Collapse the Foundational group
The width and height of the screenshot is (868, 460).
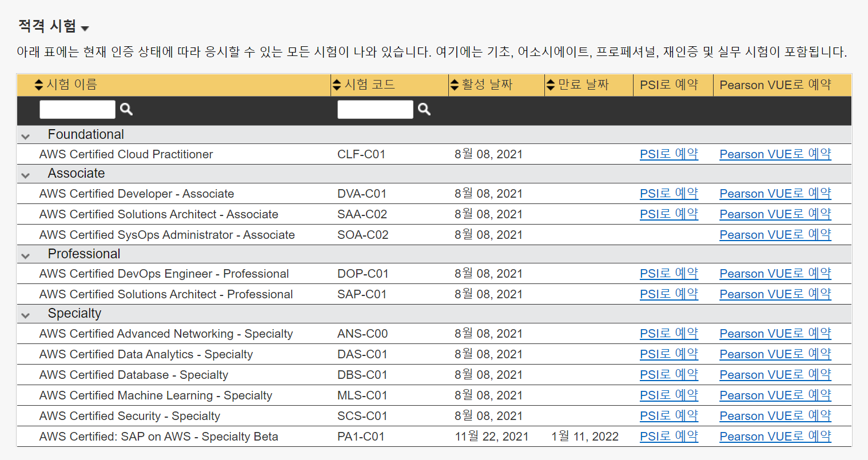point(25,137)
